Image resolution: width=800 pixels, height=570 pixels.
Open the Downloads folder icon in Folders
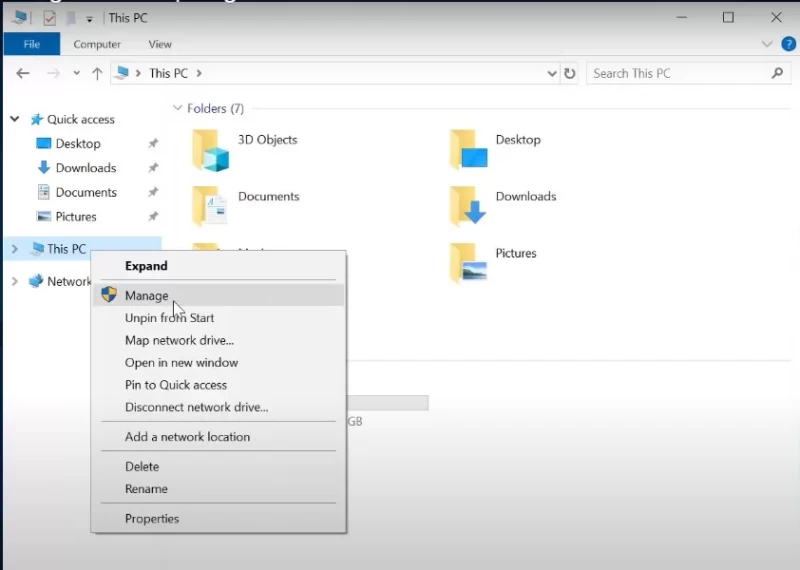tap(468, 206)
